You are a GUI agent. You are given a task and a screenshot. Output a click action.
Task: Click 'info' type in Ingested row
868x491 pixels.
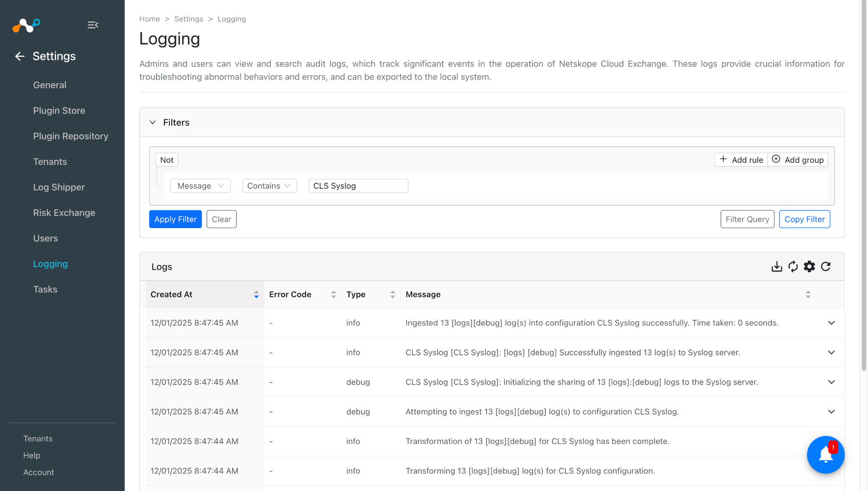[353, 323]
